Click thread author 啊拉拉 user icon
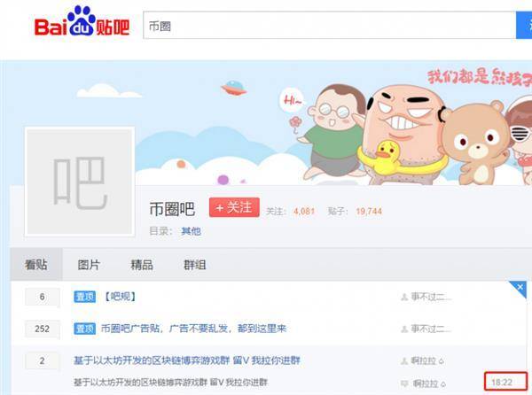The width and height of the screenshot is (532, 395). (x=404, y=361)
